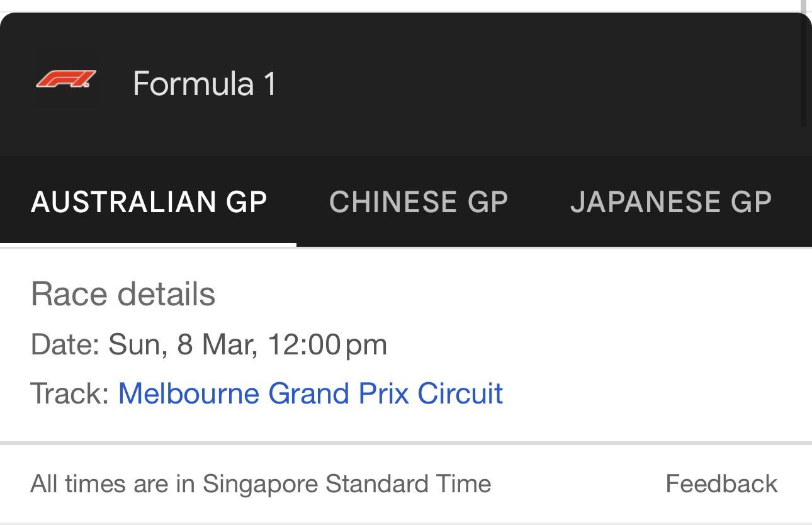Click the empty dark header area right of the title
812x525 pixels.
[x=535, y=84]
